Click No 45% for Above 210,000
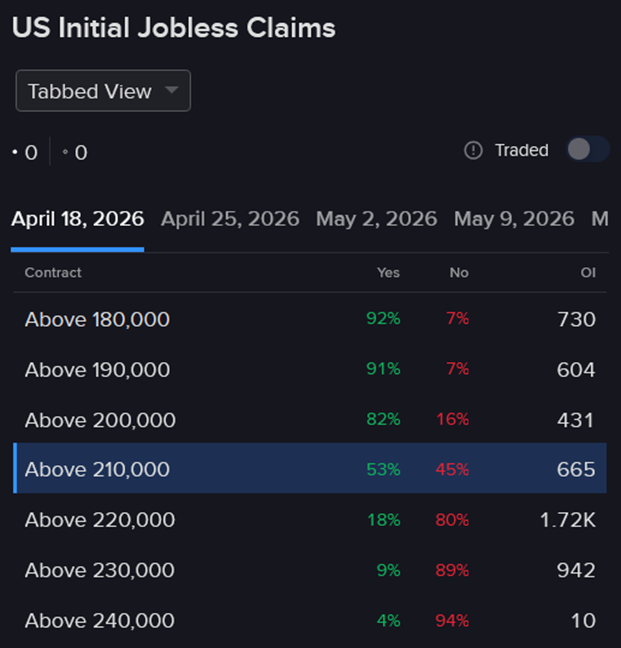 click(452, 469)
